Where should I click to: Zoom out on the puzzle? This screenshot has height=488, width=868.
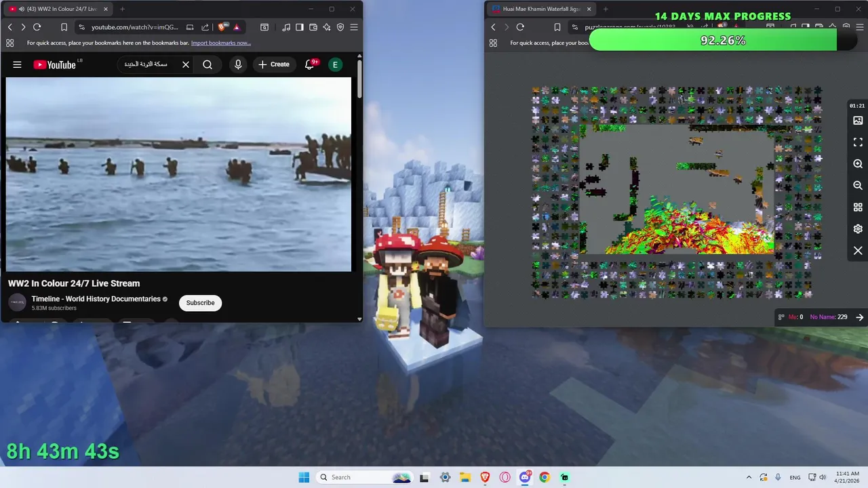point(858,186)
